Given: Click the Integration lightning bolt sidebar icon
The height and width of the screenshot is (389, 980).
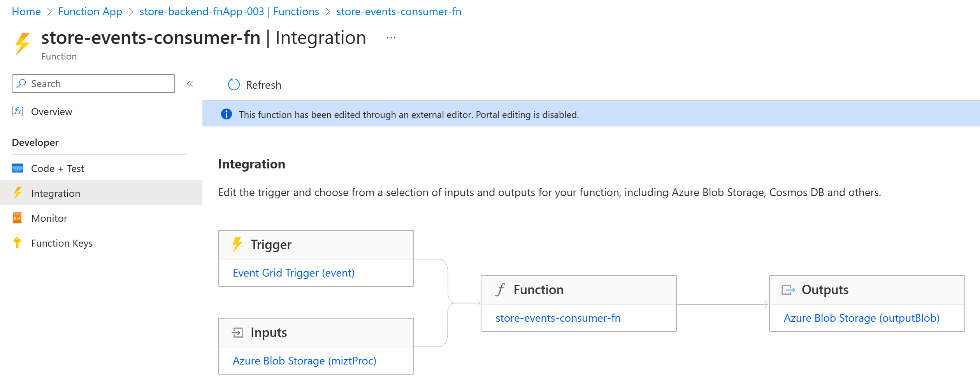Looking at the screenshot, I should pyautogui.click(x=18, y=193).
